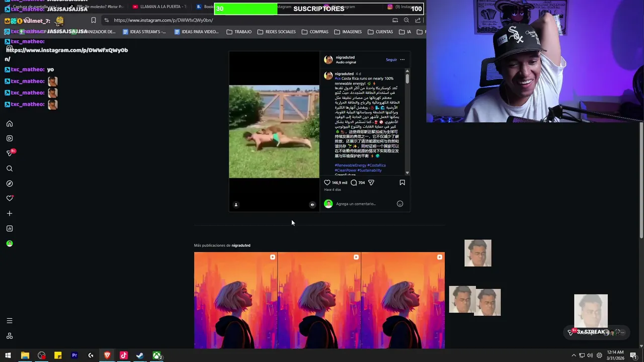Open the IDEAS STREAM'S bookmark
Screen dimensions: 644x362
tap(144, 32)
